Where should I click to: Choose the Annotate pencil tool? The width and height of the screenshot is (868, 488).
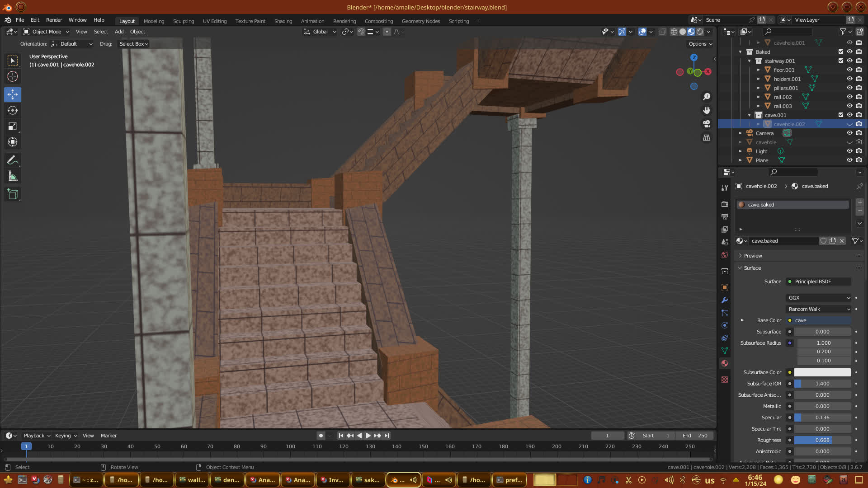[x=13, y=160]
